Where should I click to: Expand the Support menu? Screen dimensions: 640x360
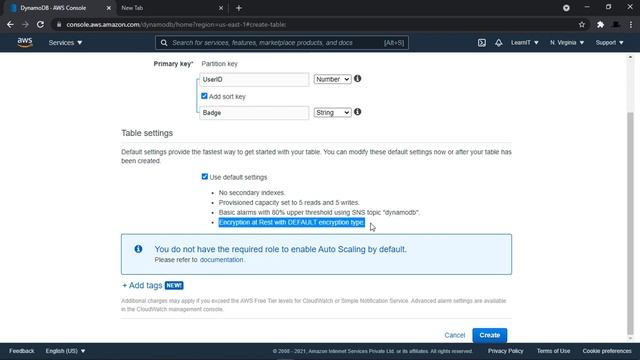609,42
